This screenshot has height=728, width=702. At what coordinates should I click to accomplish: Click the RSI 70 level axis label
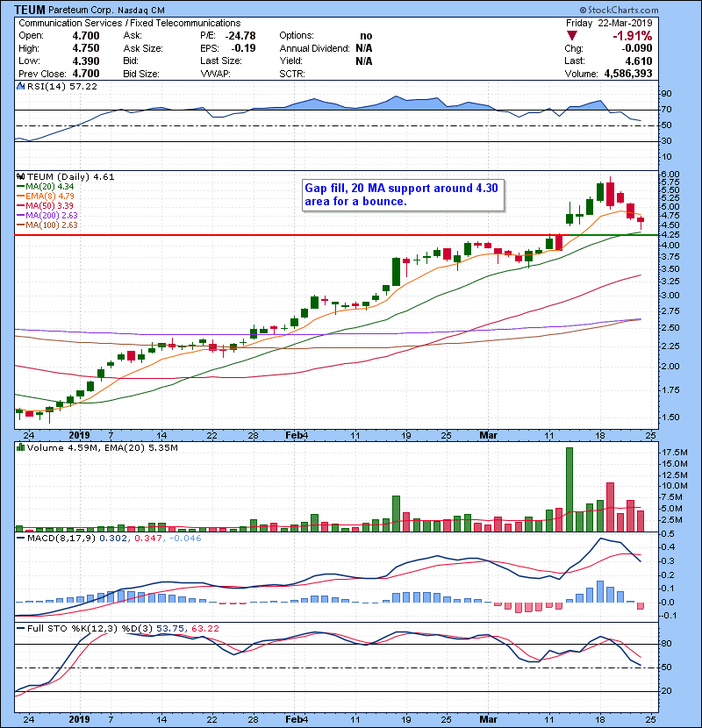pos(667,110)
